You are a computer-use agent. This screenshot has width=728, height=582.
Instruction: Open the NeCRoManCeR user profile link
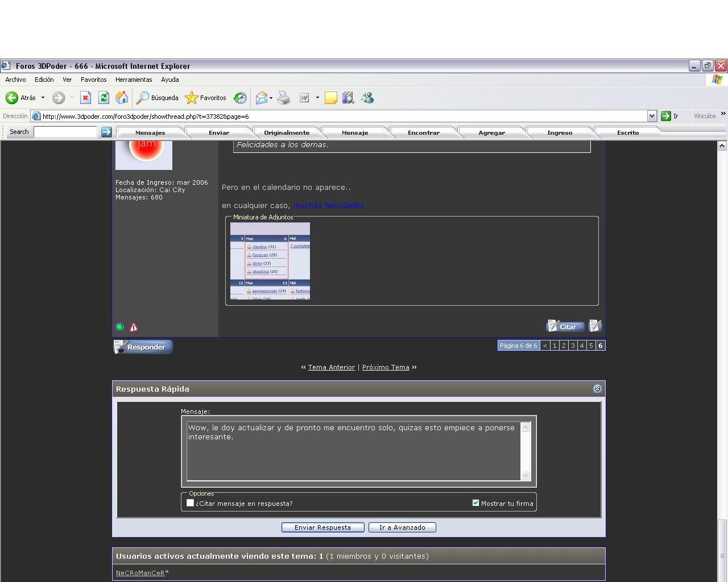click(140, 573)
